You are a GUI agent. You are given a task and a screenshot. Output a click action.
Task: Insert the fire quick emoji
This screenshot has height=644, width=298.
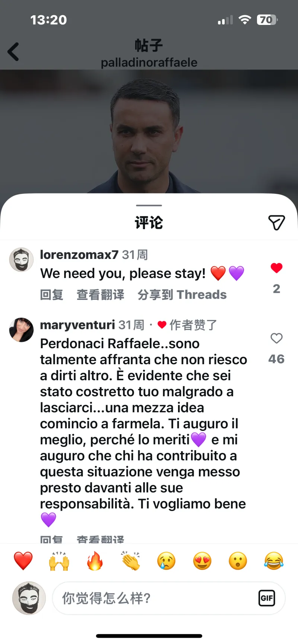[95, 561]
